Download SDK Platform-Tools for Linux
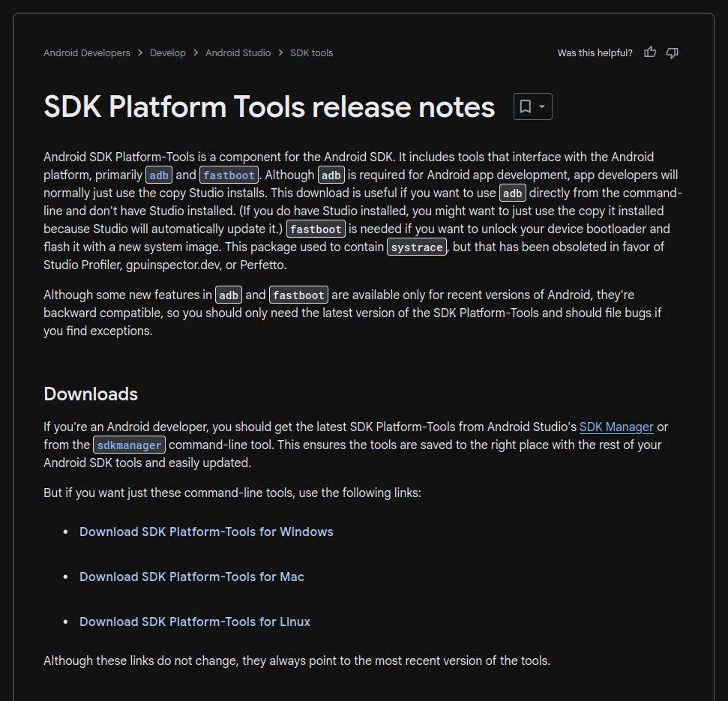The width and height of the screenshot is (728, 701). (x=194, y=622)
